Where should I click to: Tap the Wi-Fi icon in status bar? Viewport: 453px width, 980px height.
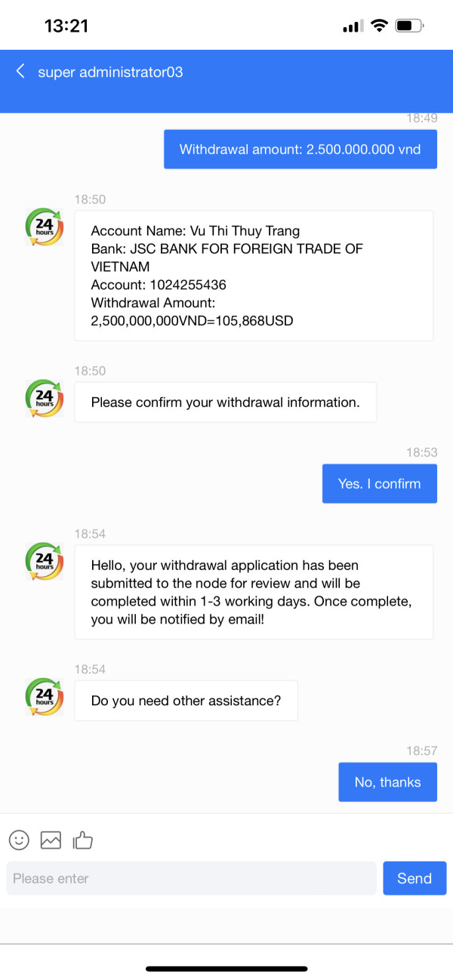[379, 26]
